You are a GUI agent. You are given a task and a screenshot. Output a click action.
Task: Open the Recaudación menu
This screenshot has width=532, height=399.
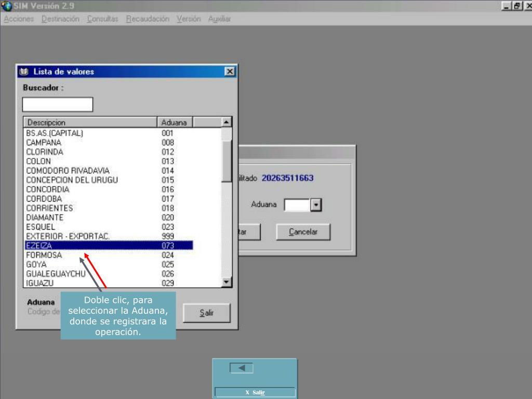(148, 19)
